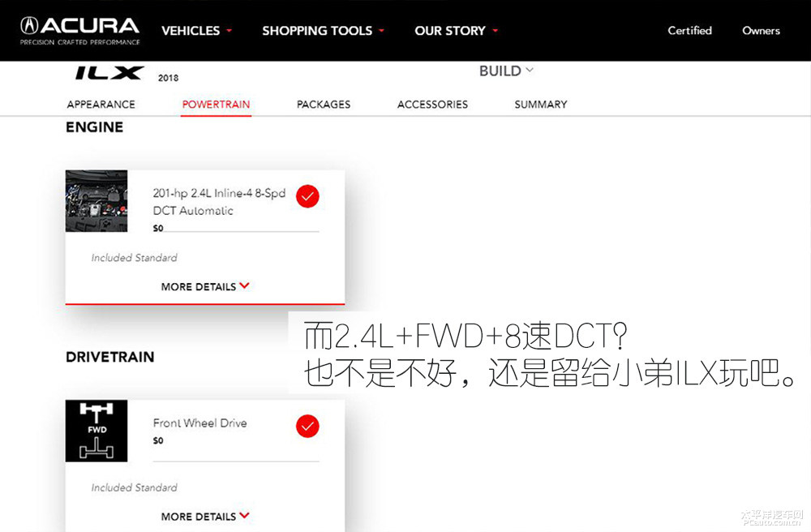The width and height of the screenshot is (811, 532).
Task: Switch to the Appearance tab
Action: click(x=101, y=104)
